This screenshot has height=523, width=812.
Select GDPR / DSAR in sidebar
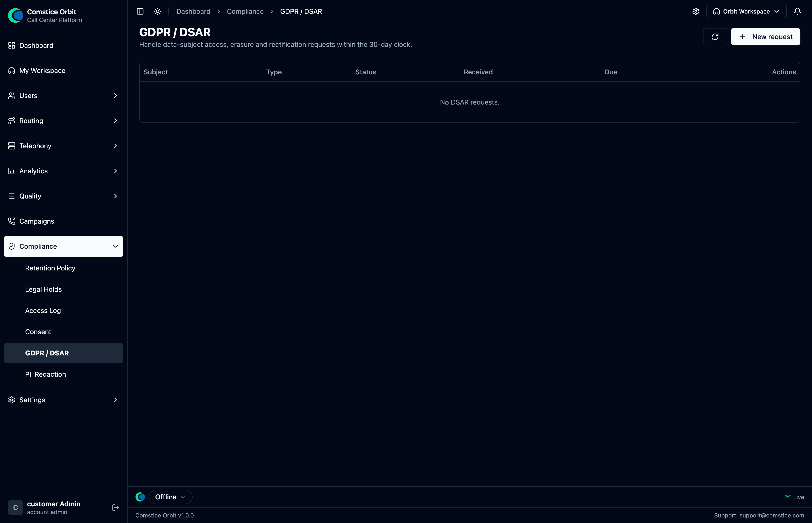[x=63, y=353]
